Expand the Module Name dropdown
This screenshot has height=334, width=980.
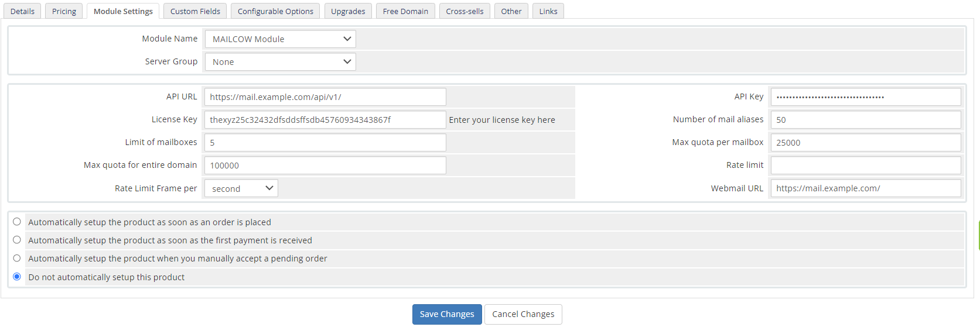280,39
